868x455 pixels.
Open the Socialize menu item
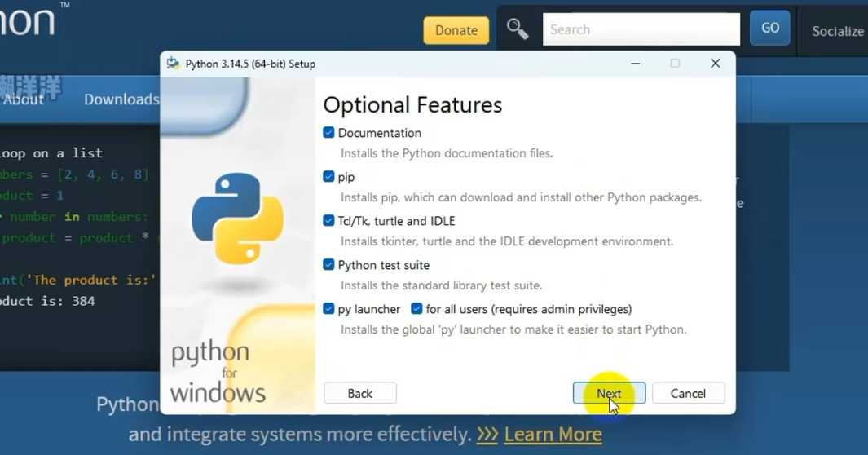838,31
